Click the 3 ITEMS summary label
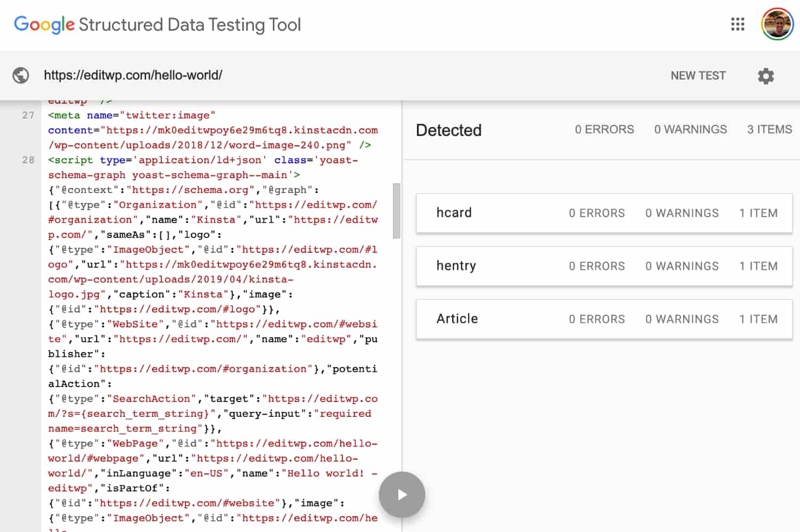This screenshot has width=800, height=532. click(769, 129)
